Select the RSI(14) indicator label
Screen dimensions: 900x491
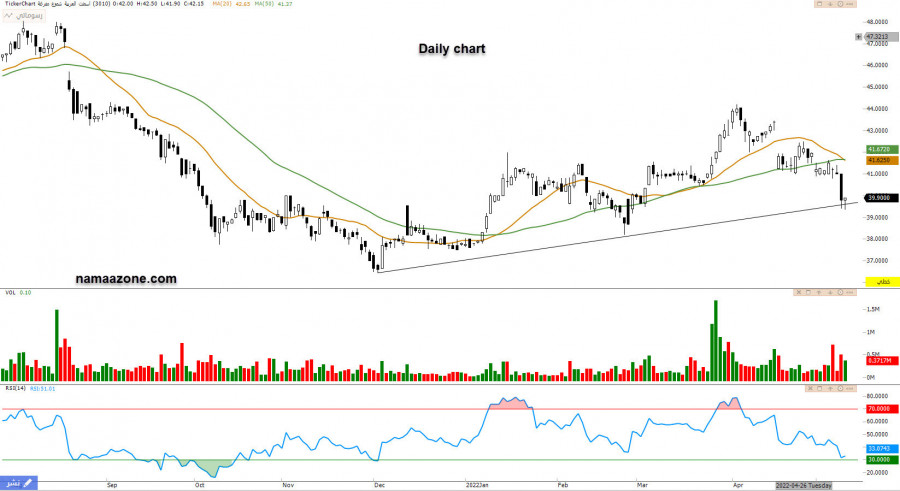15,388
